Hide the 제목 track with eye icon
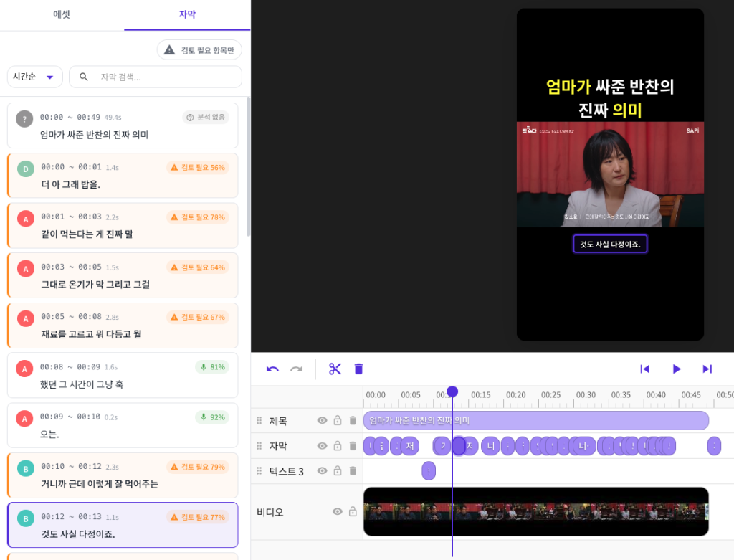 323,420
